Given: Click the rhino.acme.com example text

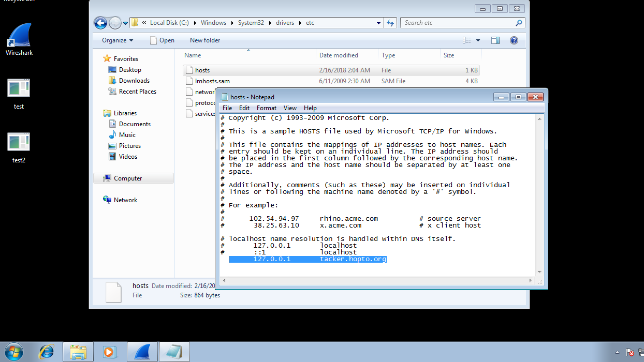Looking at the screenshot, I should pyautogui.click(x=349, y=219).
